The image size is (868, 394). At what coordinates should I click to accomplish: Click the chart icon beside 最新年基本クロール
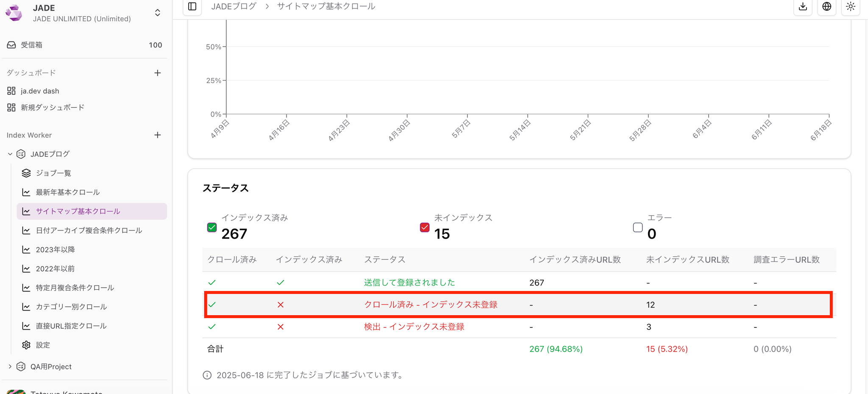click(26, 192)
